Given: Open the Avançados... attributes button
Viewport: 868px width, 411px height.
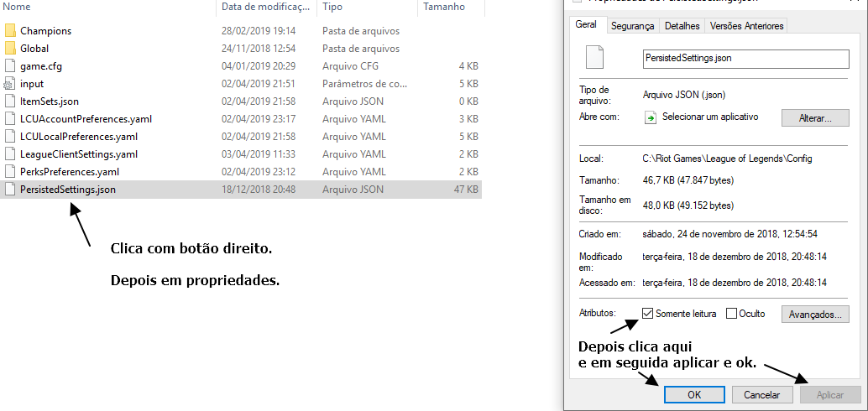Looking at the screenshot, I should pyautogui.click(x=815, y=315).
